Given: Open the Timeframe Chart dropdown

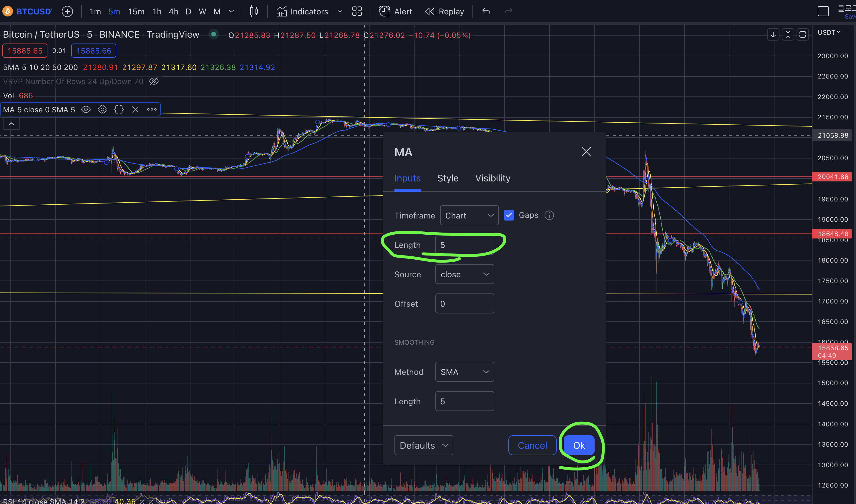Looking at the screenshot, I should [x=469, y=215].
